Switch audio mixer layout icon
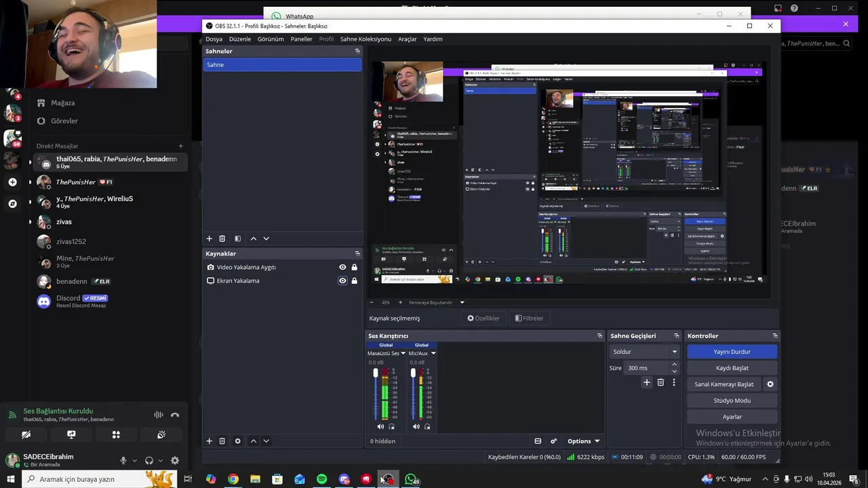The width and height of the screenshot is (868, 488). point(538,441)
